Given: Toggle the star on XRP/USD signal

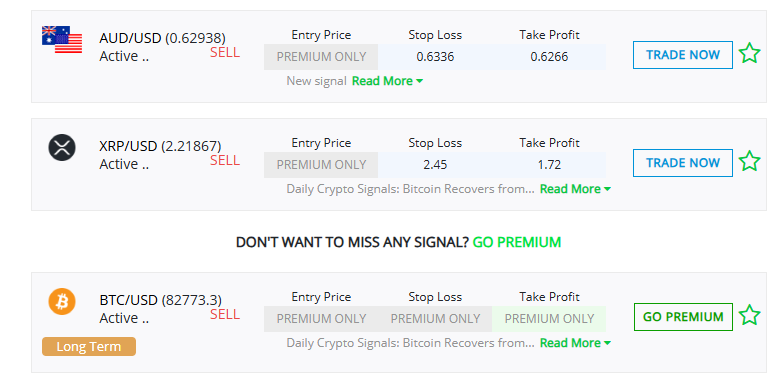Looking at the screenshot, I should pos(749,162).
